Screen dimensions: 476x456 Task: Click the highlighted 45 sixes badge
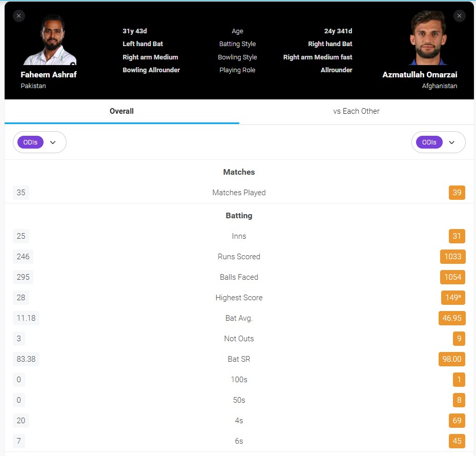(x=457, y=441)
